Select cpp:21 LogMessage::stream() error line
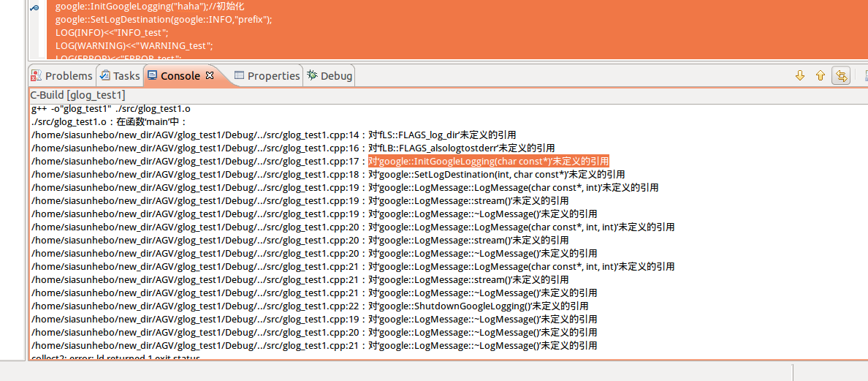Image resolution: width=868 pixels, height=381 pixels. pos(300,279)
